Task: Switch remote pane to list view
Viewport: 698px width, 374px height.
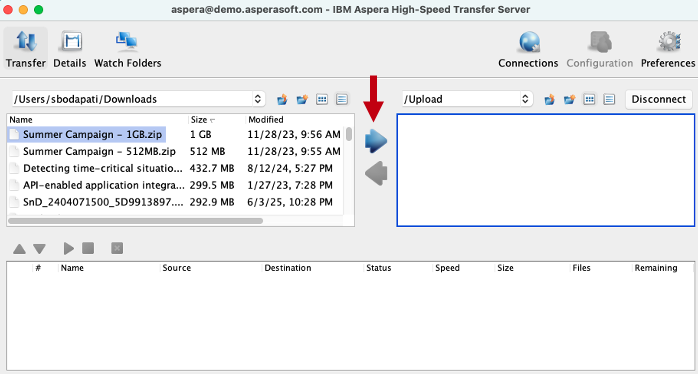Action: tap(609, 99)
